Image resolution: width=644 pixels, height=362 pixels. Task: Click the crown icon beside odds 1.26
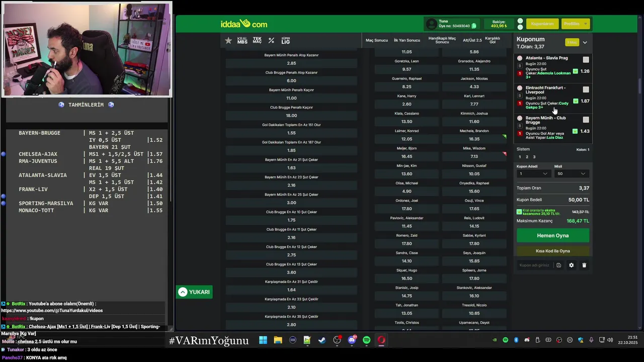pyautogui.click(x=575, y=71)
